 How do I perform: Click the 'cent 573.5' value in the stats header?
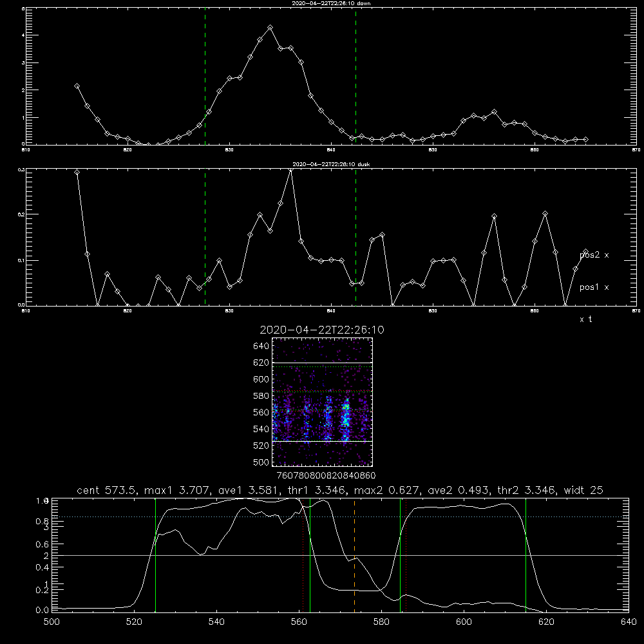(107, 490)
